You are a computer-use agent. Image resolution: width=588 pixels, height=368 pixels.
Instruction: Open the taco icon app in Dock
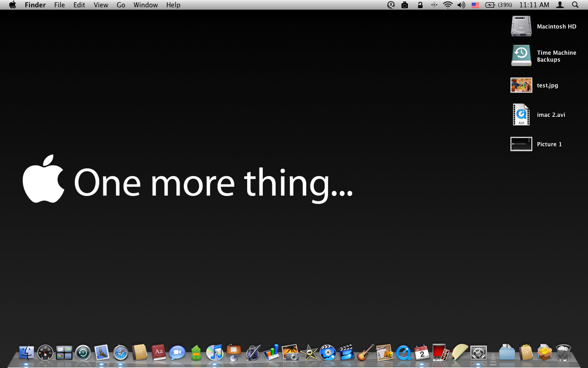[460, 353]
